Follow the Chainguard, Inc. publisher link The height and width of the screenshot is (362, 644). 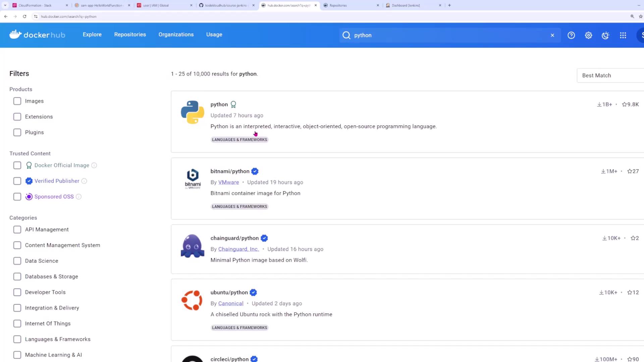[x=238, y=249]
